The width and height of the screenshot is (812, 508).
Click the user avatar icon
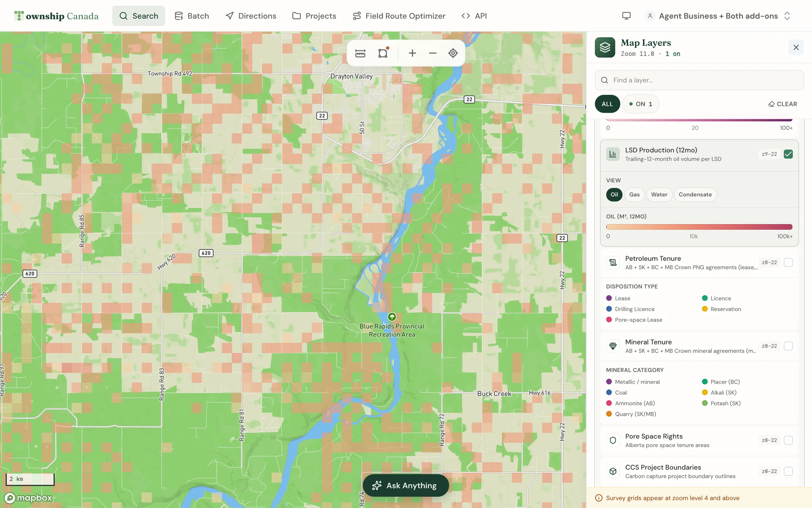point(650,16)
